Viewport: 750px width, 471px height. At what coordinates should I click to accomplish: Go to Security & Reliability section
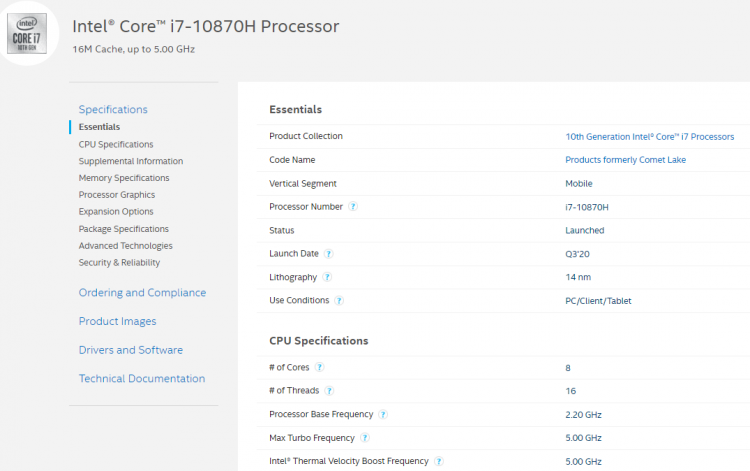tap(119, 263)
